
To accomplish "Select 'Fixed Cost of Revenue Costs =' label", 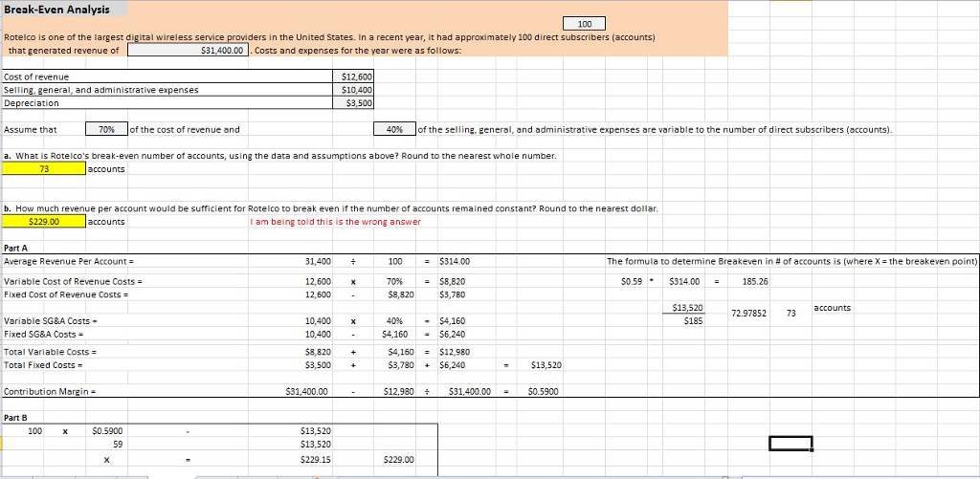I will (x=66, y=294).
